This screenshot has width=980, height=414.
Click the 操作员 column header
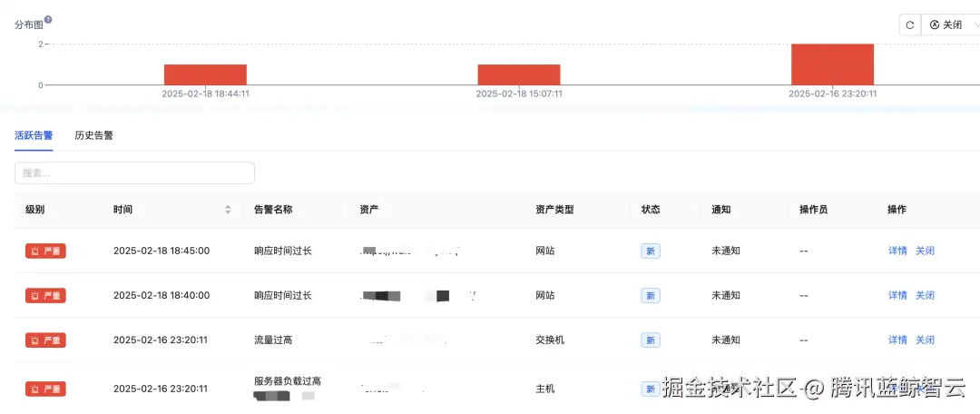[x=814, y=210]
